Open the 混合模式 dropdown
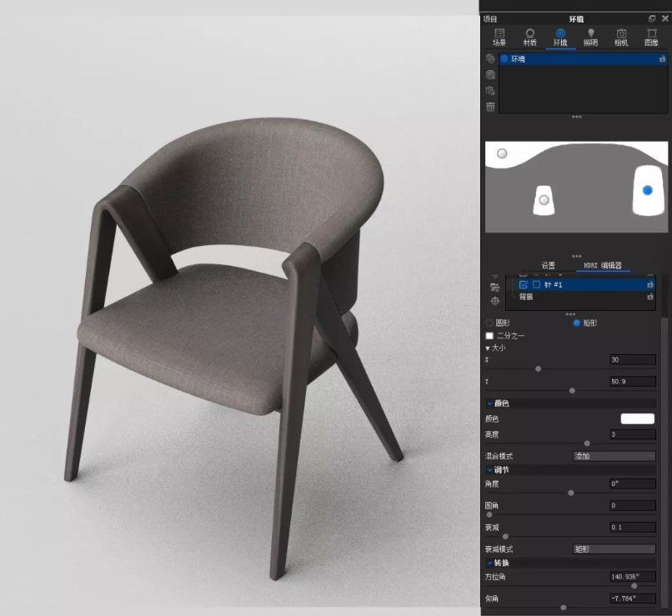Viewport: 672px width, 616px height. (614, 456)
